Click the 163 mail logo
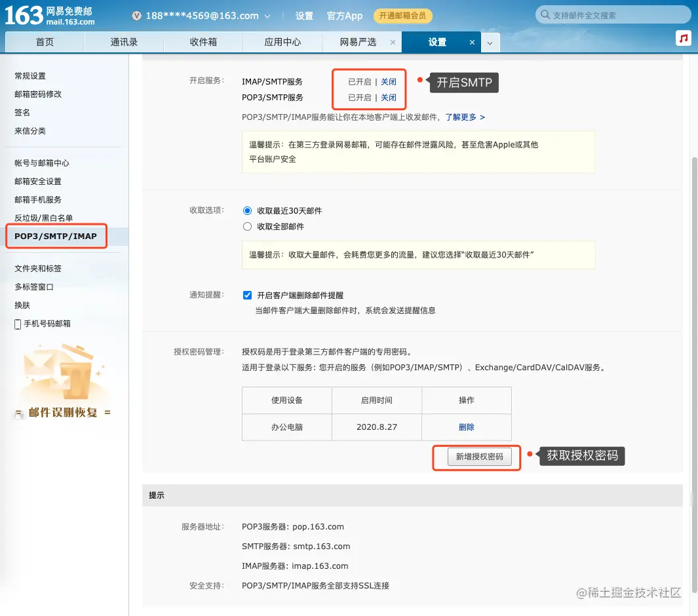The width and height of the screenshot is (698, 616). [49, 15]
